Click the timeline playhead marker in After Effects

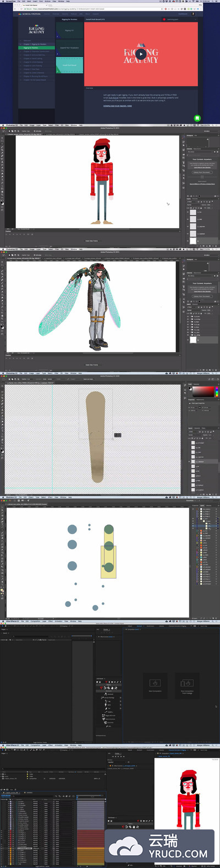(x=77, y=797)
